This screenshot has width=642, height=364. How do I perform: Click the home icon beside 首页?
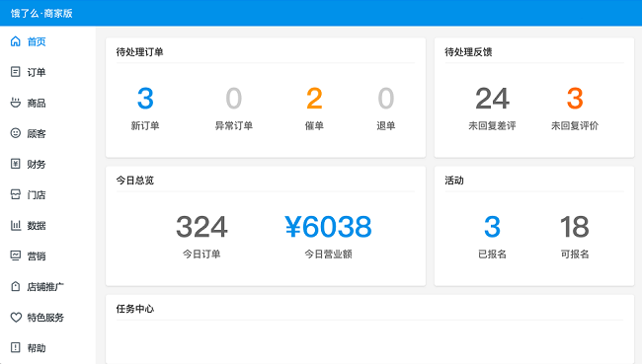15,41
